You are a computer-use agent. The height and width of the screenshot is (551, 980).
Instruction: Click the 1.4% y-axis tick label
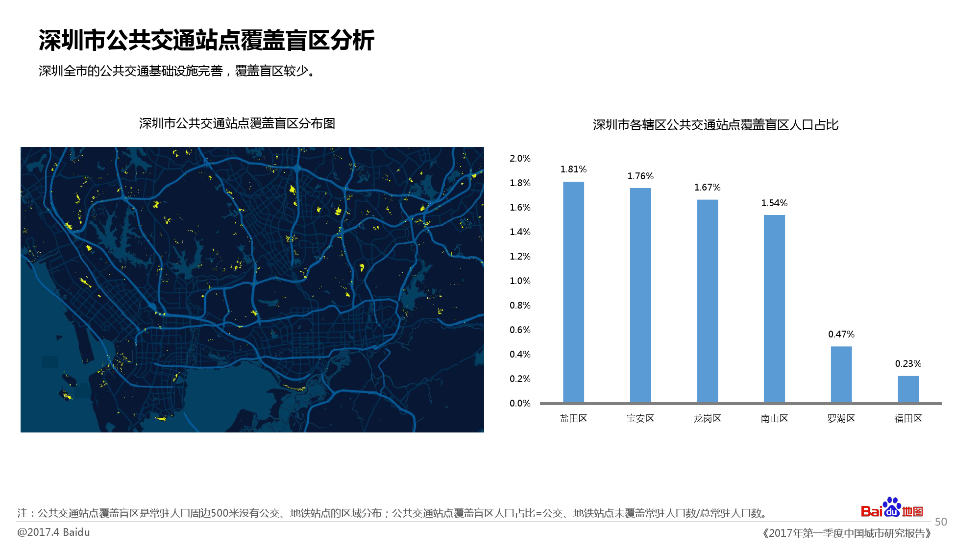pyautogui.click(x=520, y=232)
